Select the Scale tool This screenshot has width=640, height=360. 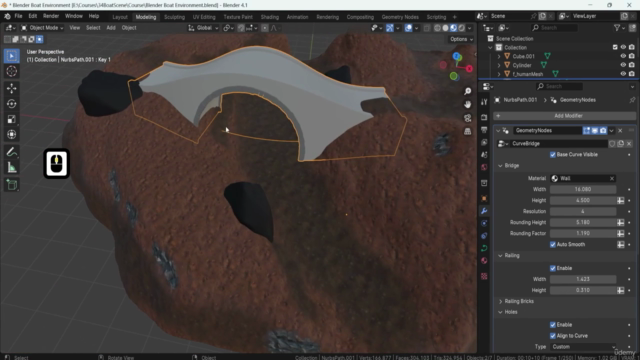11,119
